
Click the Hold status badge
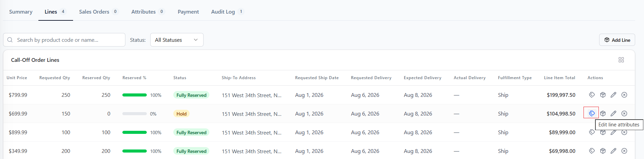coord(181,114)
